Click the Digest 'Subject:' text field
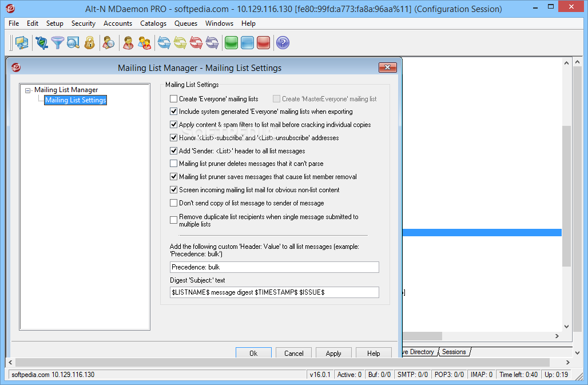This screenshot has height=385, width=588. coord(274,292)
